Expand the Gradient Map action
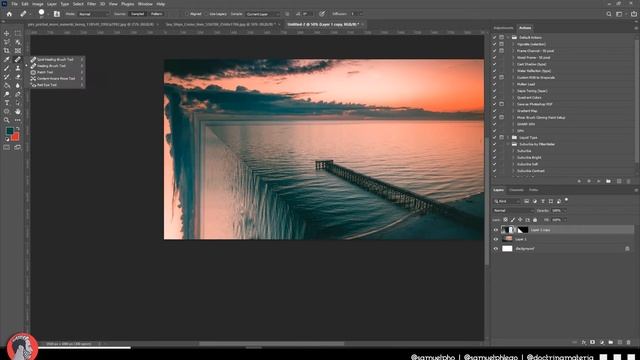The height and width of the screenshot is (360, 640). [x=513, y=111]
